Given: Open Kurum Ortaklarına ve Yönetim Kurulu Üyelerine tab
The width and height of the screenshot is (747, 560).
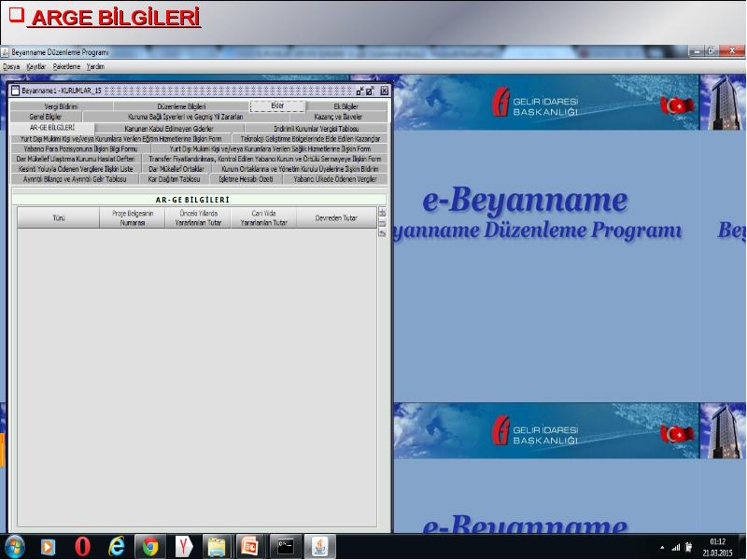Looking at the screenshot, I should point(300,169).
